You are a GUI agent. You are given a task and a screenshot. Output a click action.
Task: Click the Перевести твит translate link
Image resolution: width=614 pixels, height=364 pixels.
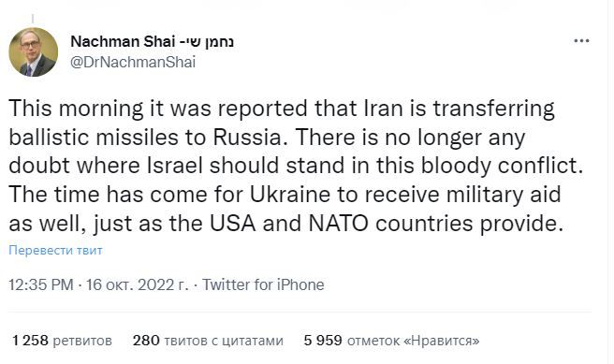coord(55,250)
